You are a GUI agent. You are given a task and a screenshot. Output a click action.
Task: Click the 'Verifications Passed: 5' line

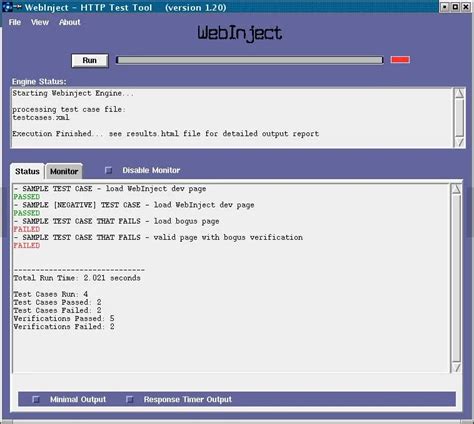pyautogui.click(x=64, y=318)
